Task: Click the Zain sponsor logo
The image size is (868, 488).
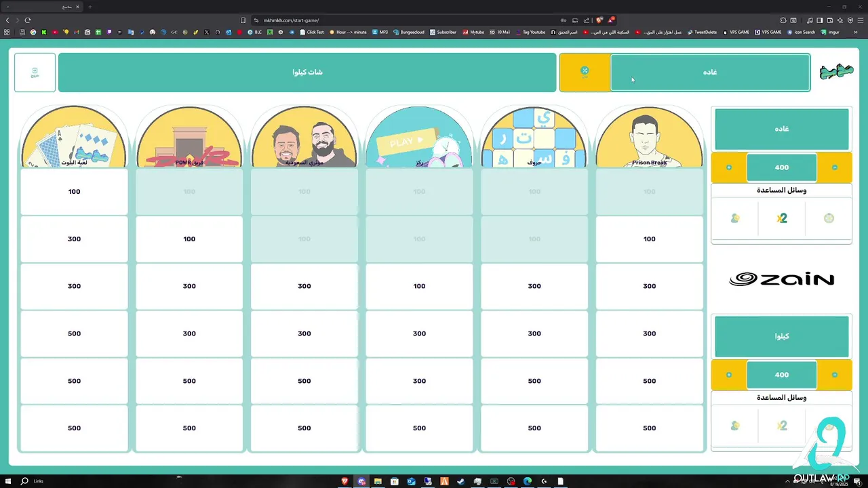Action: click(782, 279)
